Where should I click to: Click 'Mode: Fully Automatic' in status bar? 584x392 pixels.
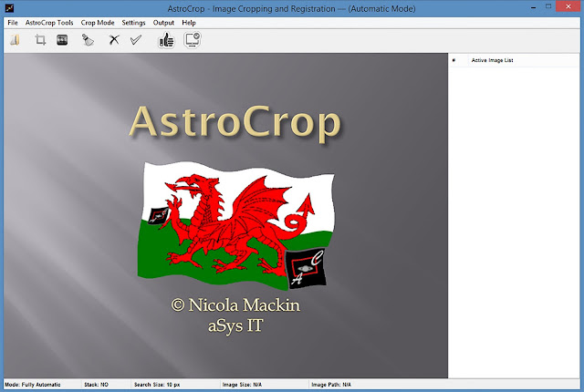33,385
